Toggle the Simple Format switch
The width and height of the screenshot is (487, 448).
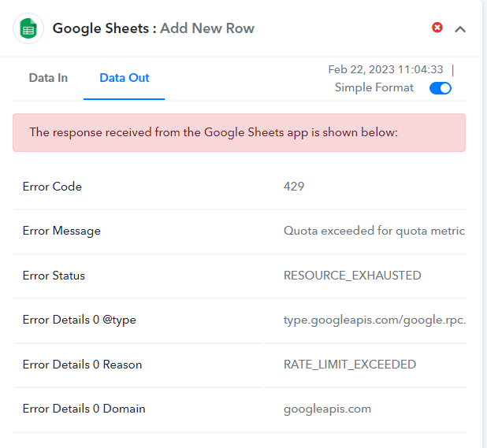click(x=441, y=88)
